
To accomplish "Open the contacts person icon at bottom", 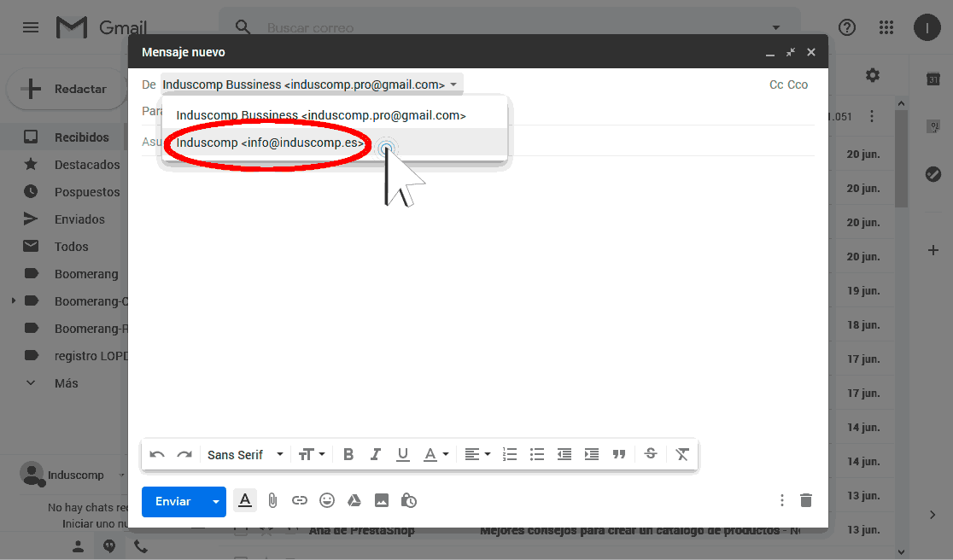I will [x=78, y=546].
